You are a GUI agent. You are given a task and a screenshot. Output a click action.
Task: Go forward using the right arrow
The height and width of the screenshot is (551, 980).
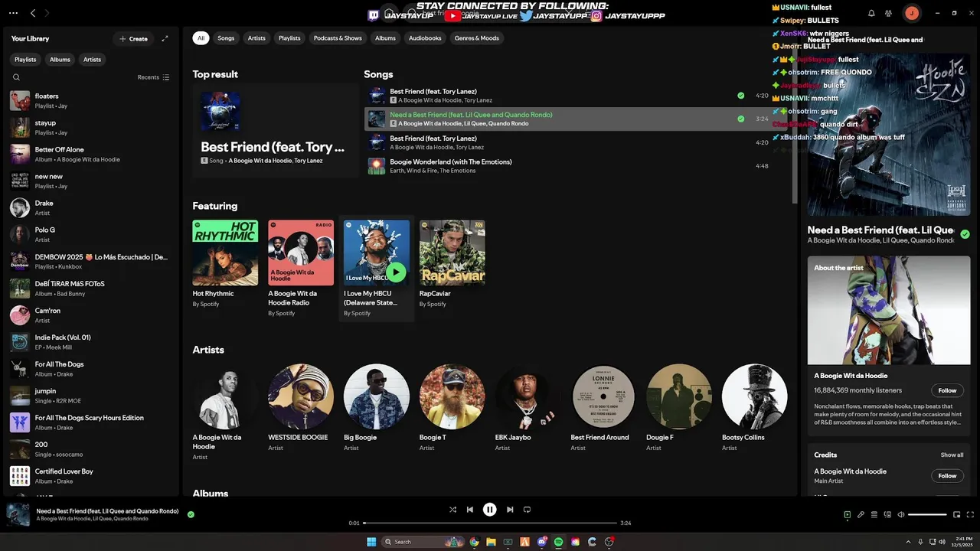(x=47, y=13)
